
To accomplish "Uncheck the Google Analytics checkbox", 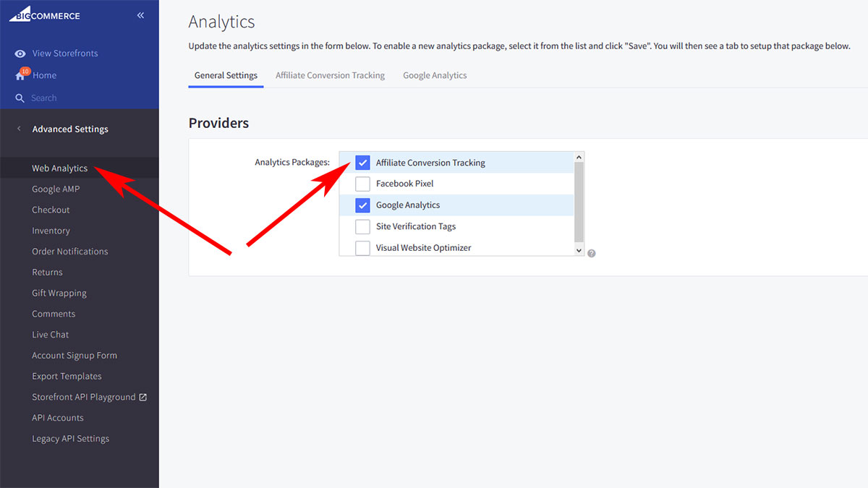I will click(x=362, y=205).
